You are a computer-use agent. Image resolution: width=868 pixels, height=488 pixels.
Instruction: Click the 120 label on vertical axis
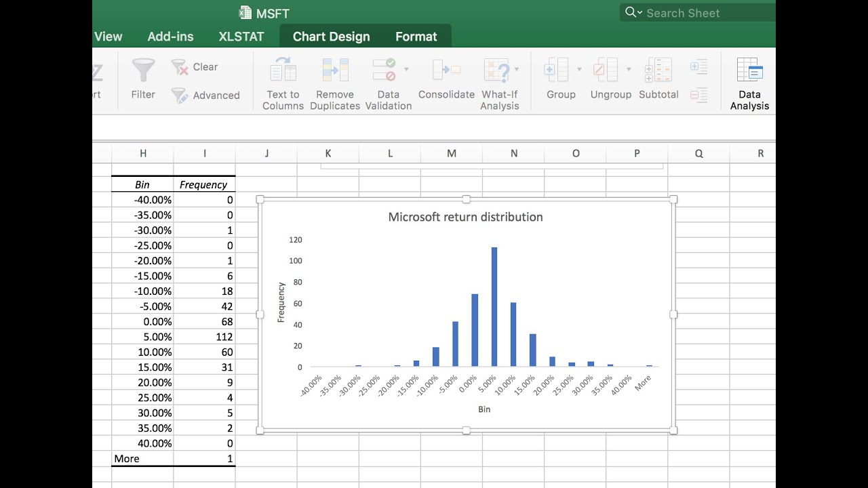point(295,240)
